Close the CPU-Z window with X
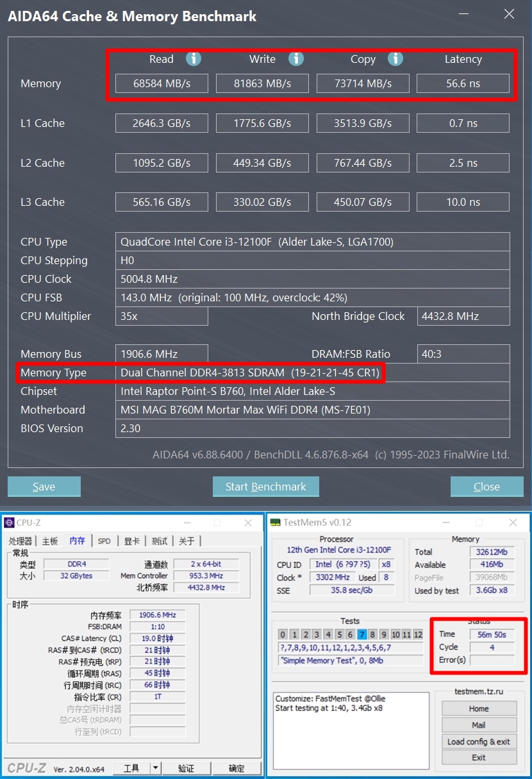This screenshot has height=779, width=532. [x=248, y=523]
